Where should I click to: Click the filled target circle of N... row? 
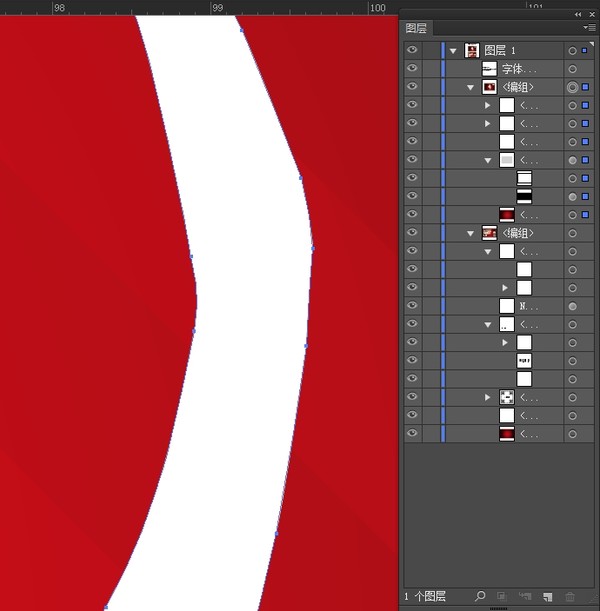pos(572,306)
